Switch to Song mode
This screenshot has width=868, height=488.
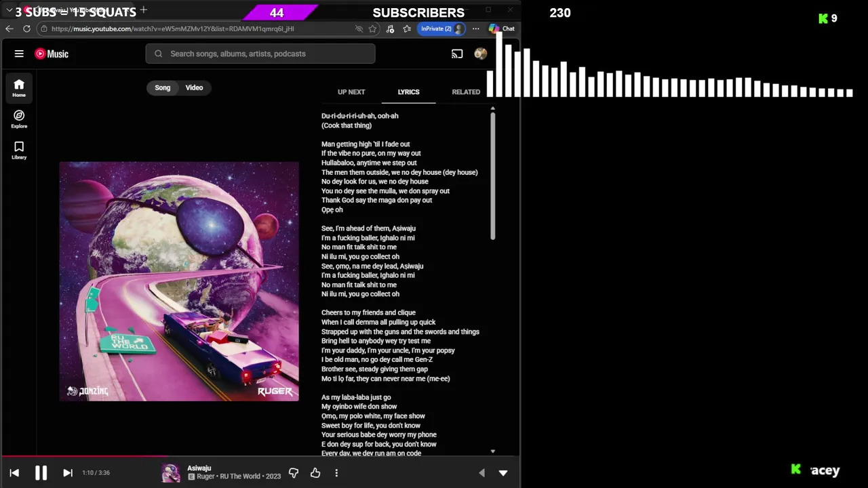pyautogui.click(x=163, y=87)
